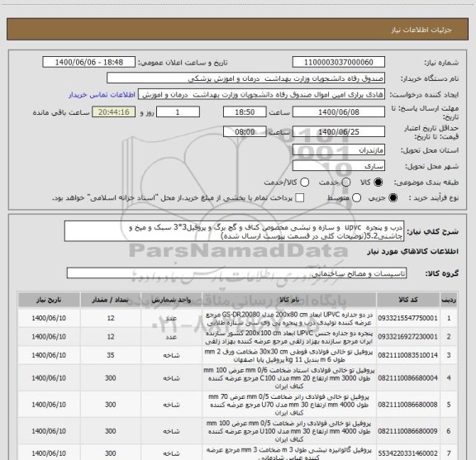Click item code 0821110086680004
This screenshot has width=476, height=460.
[407, 377]
